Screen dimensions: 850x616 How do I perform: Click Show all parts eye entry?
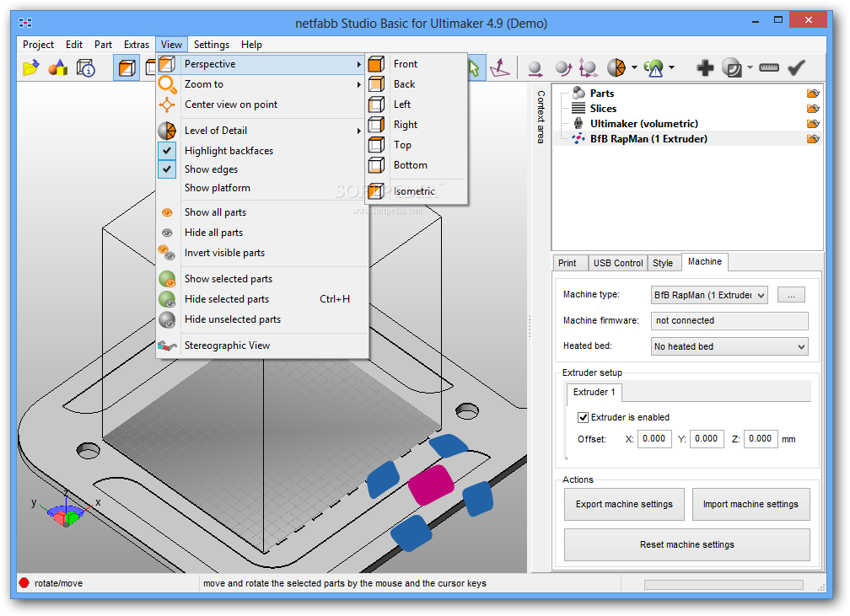pyautogui.click(x=261, y=212)
